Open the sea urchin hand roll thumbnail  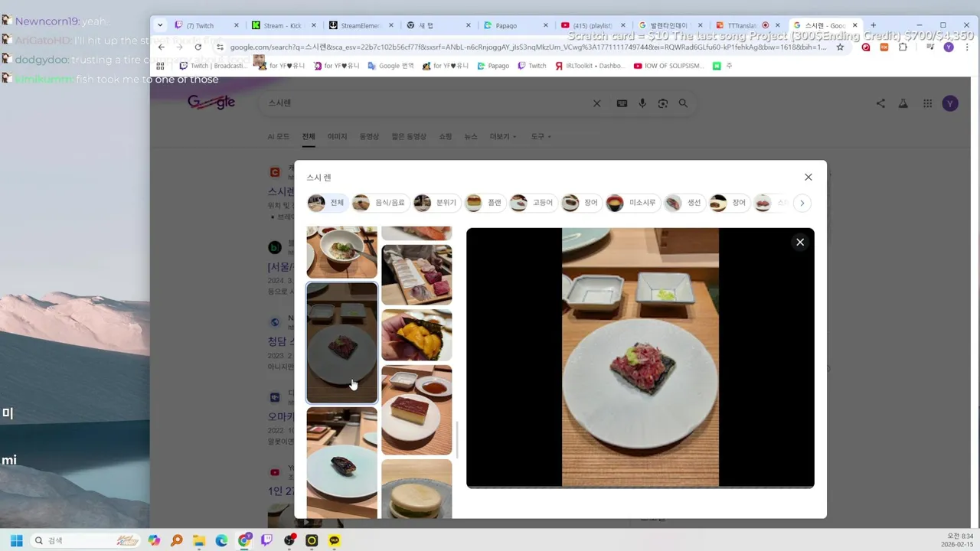(x=416, y=334)
